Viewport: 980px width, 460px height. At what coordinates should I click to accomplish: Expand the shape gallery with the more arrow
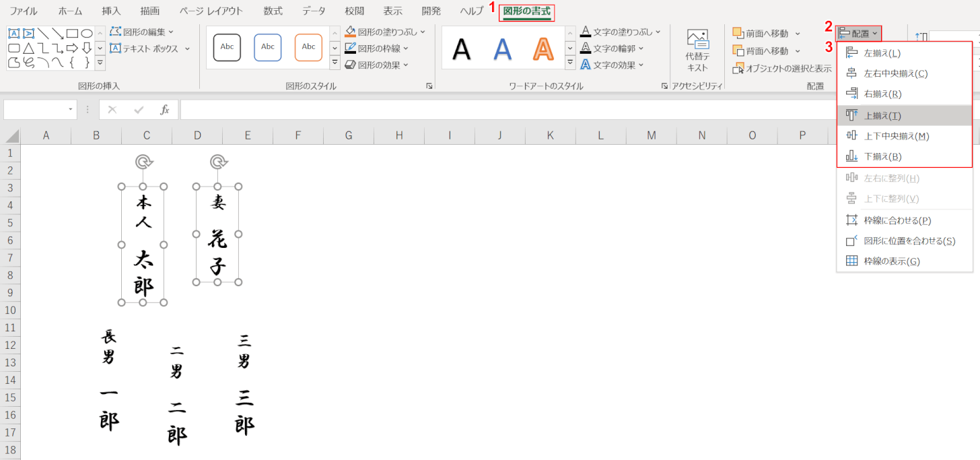(100, 62)
